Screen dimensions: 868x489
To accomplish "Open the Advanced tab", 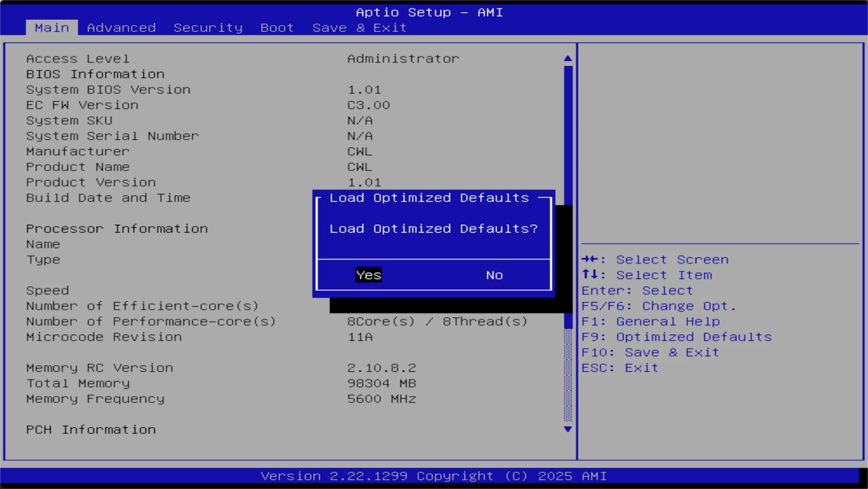I will point(121,28).
